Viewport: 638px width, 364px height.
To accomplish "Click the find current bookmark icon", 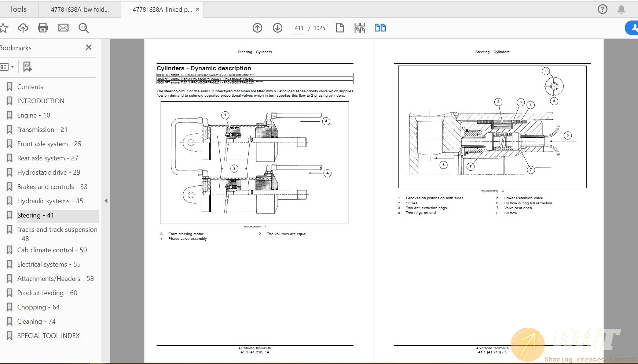I will 27,67.
